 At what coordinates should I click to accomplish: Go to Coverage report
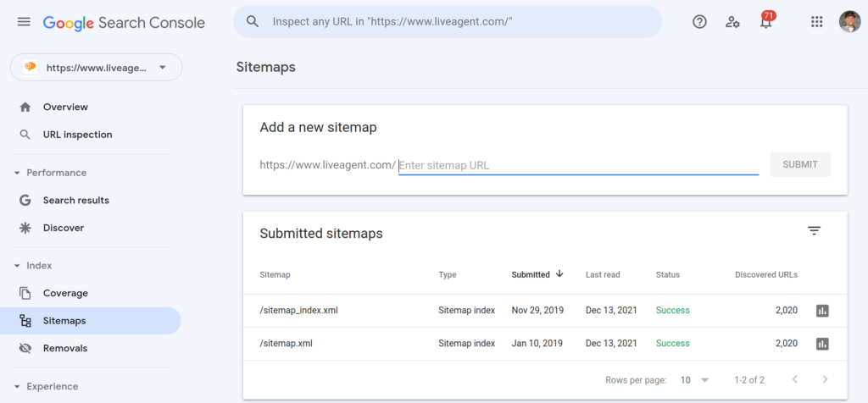click(x=65, y=293)
